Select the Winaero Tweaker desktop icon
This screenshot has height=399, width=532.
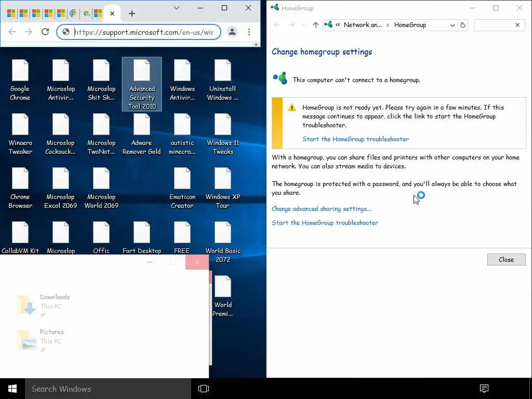pyautogui.click(x=20, y=135)
